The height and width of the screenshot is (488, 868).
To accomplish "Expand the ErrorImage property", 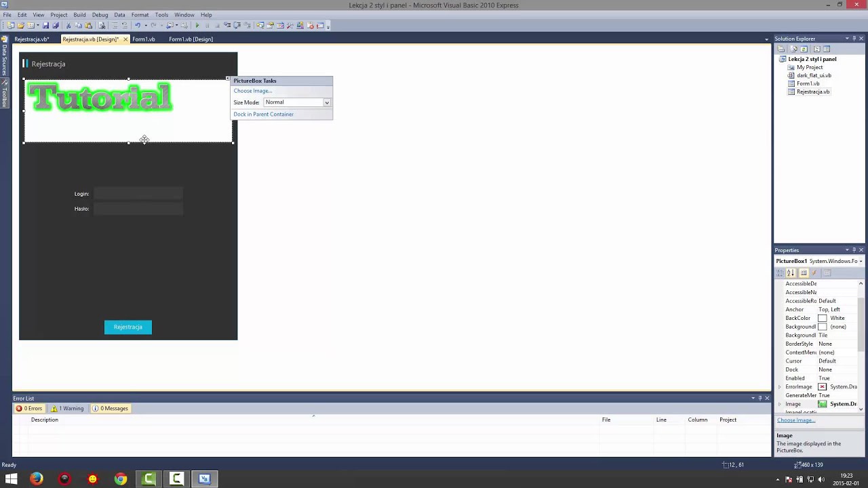I will [779, 387].
